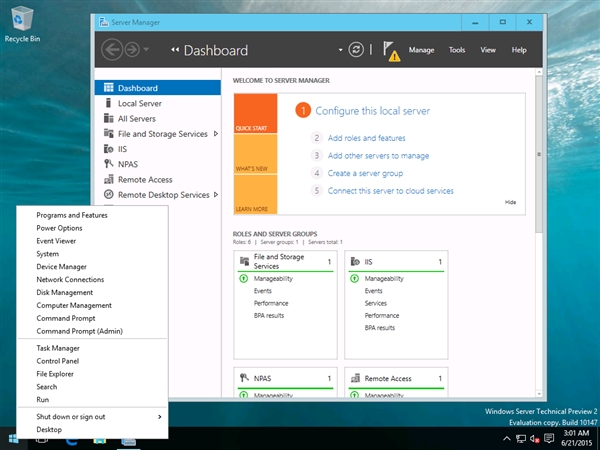
Task: Open the Action Center tray icon
Action: [x=551, y=438]
